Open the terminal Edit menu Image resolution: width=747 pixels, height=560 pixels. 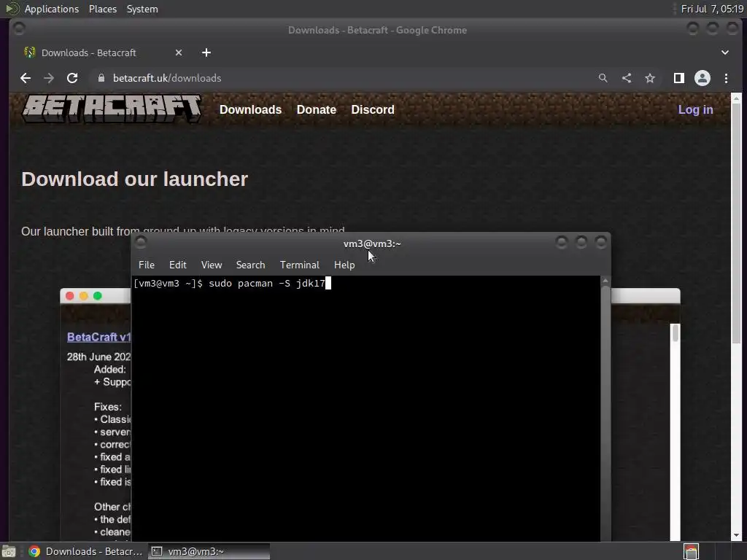(178, 265)
